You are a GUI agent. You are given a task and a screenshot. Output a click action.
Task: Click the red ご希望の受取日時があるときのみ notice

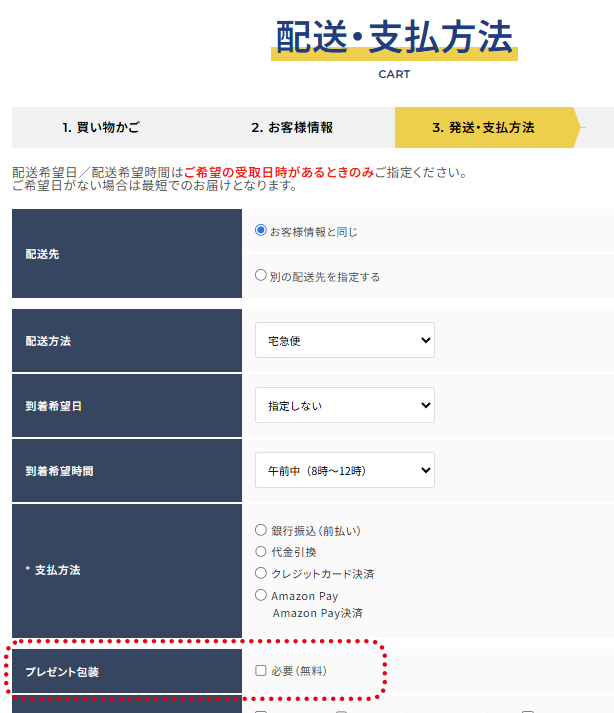[x=279, y=172]
